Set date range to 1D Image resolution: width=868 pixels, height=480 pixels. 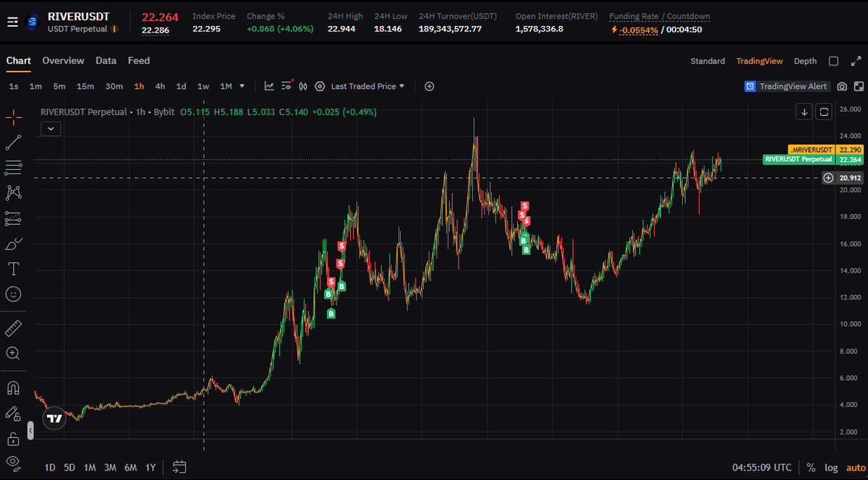(x=50, y=467)
